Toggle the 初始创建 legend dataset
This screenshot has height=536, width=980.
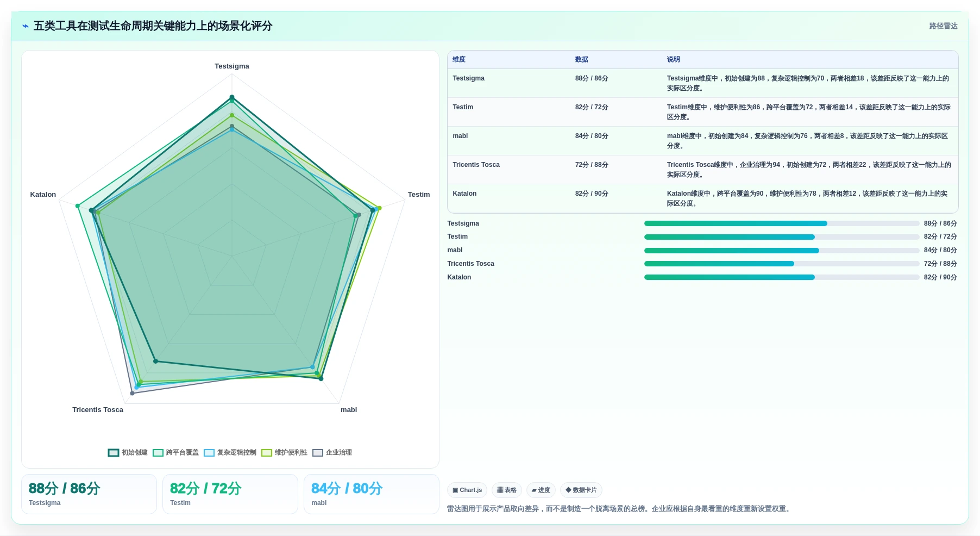[128, 452]
